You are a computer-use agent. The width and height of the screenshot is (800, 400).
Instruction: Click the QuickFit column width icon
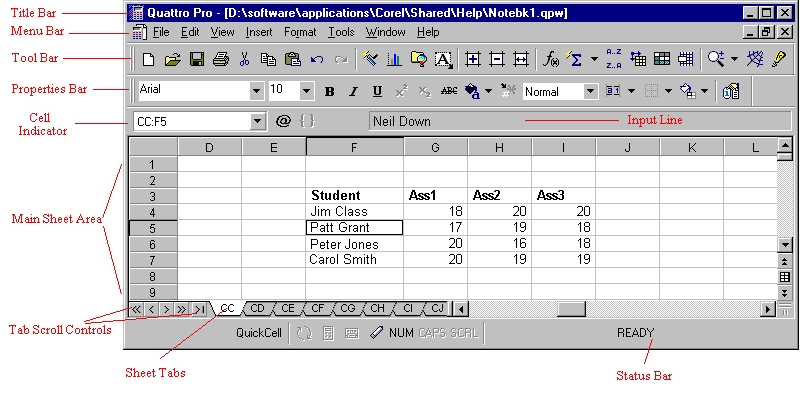(x=520, y=60)
